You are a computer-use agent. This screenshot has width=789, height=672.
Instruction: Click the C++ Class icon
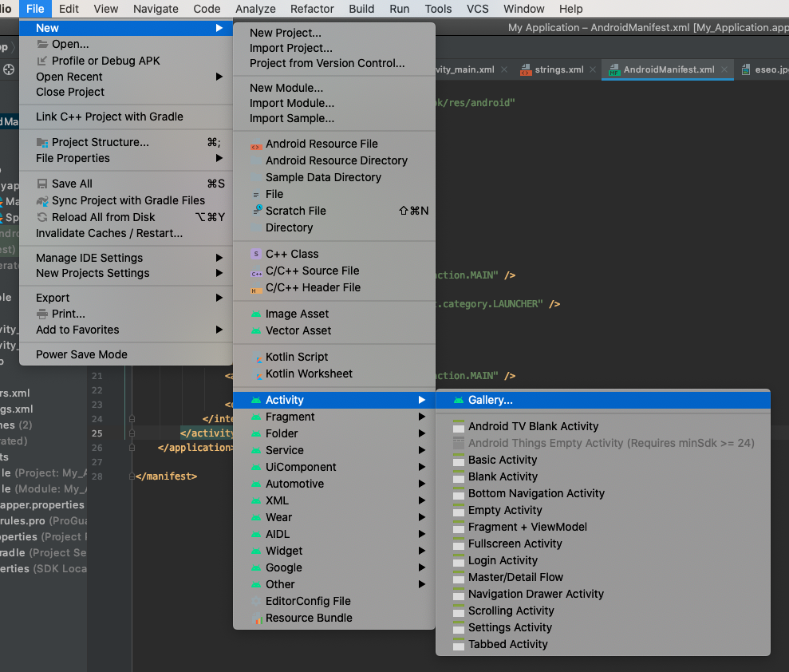coord(256,254)
